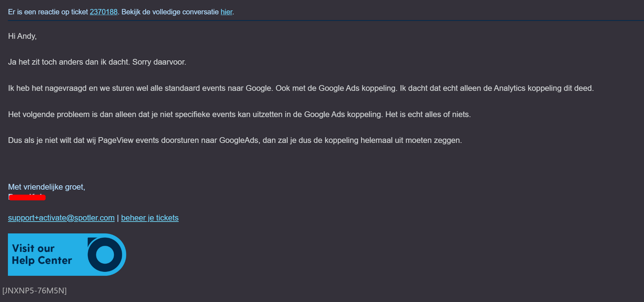Click the red redacted sender name
644x302 pixels.
coord(27,197)
